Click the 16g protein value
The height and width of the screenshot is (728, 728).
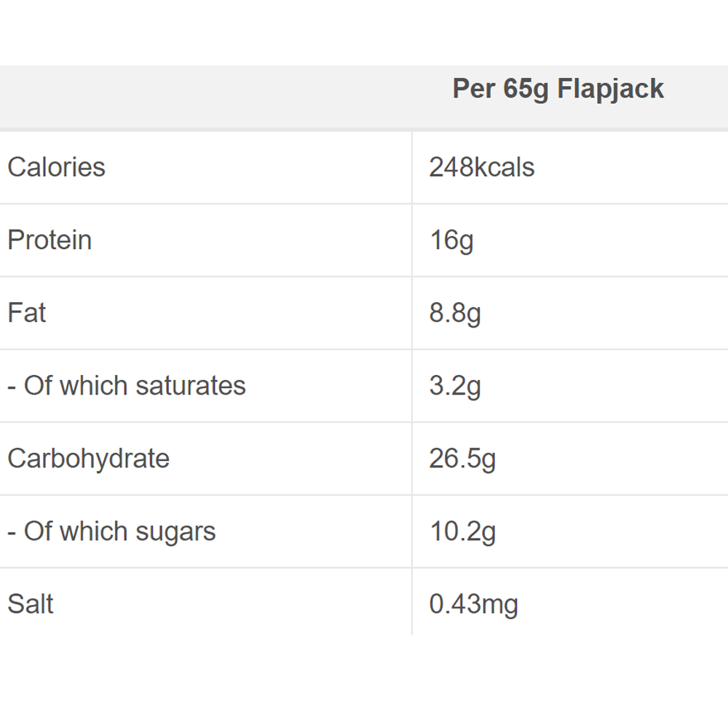[451, 240]
